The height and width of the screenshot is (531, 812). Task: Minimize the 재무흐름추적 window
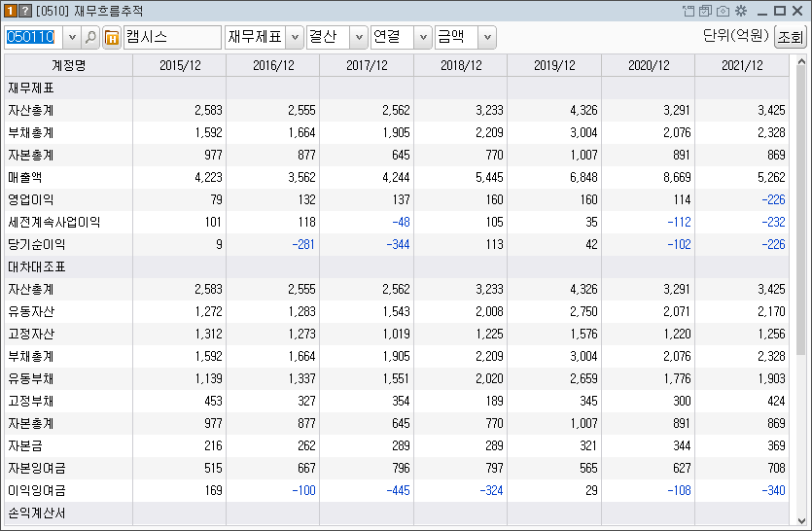point(762,12)
